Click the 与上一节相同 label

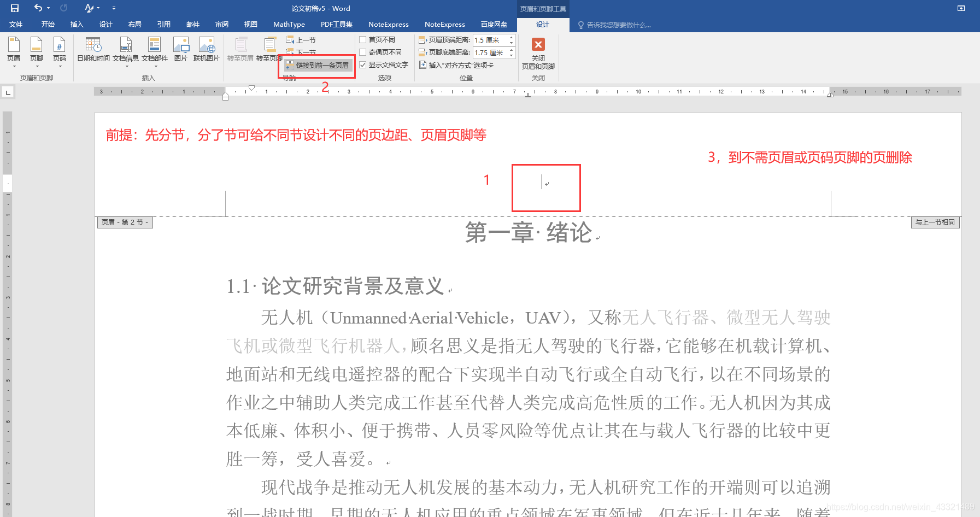pos(935,222)
